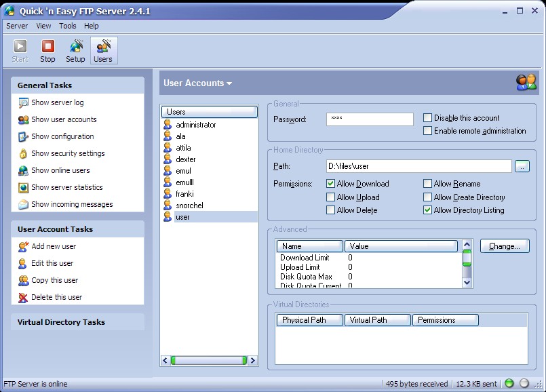Open the View menu

43,26
